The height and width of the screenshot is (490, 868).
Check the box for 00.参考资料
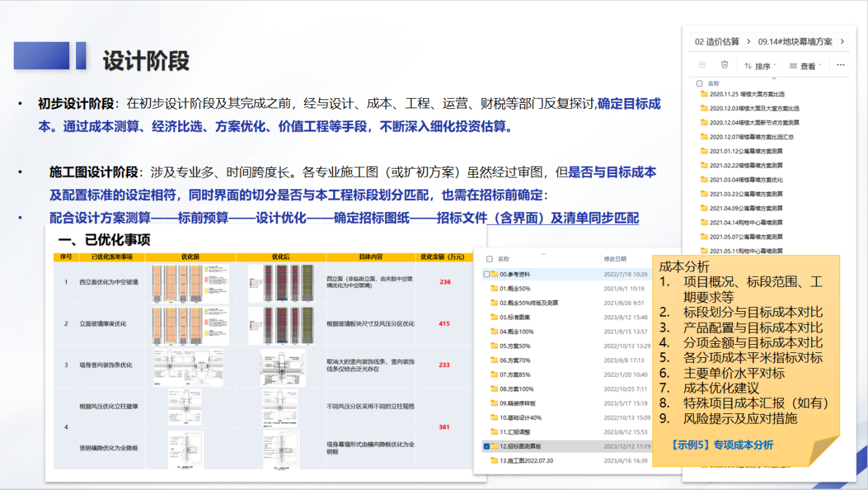486,274
